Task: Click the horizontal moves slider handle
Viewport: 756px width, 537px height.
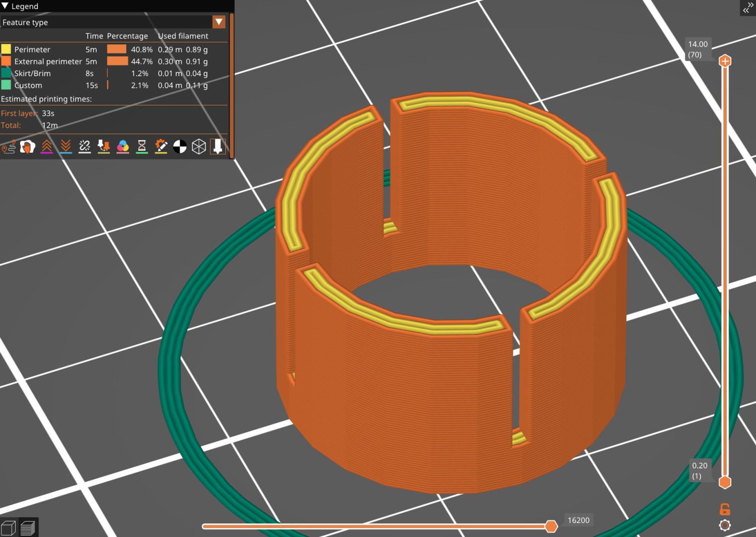Action: point(551,526)
